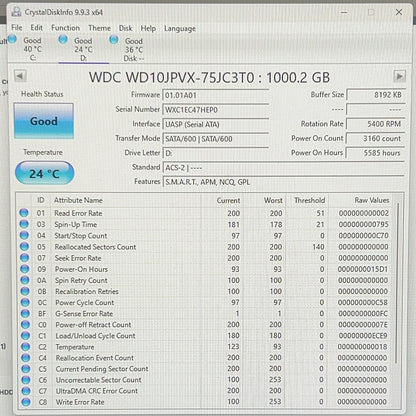Select the C: drive status icon
Image resolution: width=416 pixels, height=416 pixels.
pyautogui.click(x=12, y=39)
